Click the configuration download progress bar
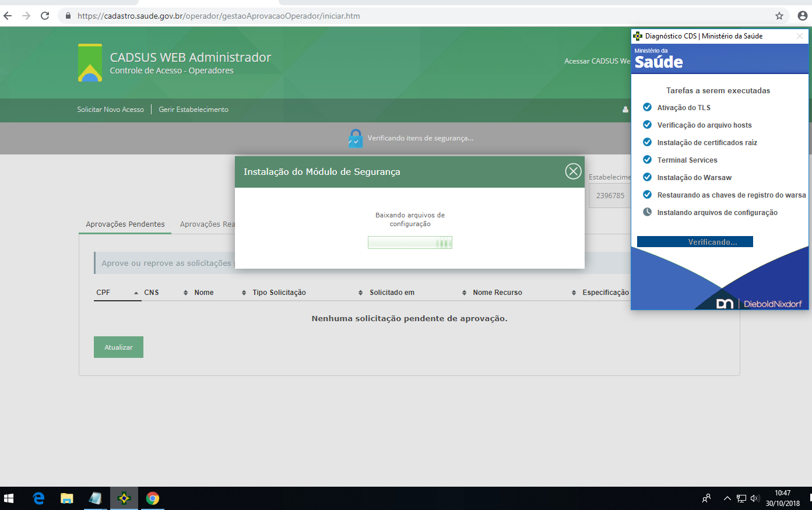Image resolution: width=812 pixels, height=510 pixels. pos(410,242)
